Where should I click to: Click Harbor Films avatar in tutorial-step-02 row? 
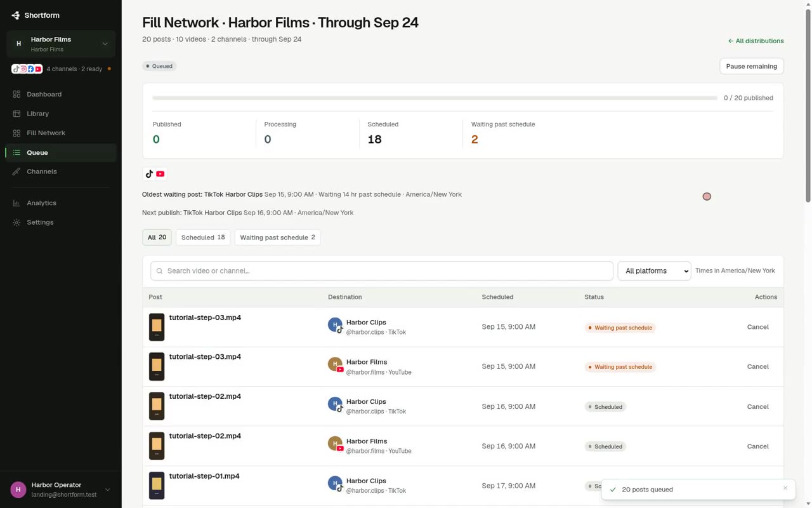tap(335, 444)
